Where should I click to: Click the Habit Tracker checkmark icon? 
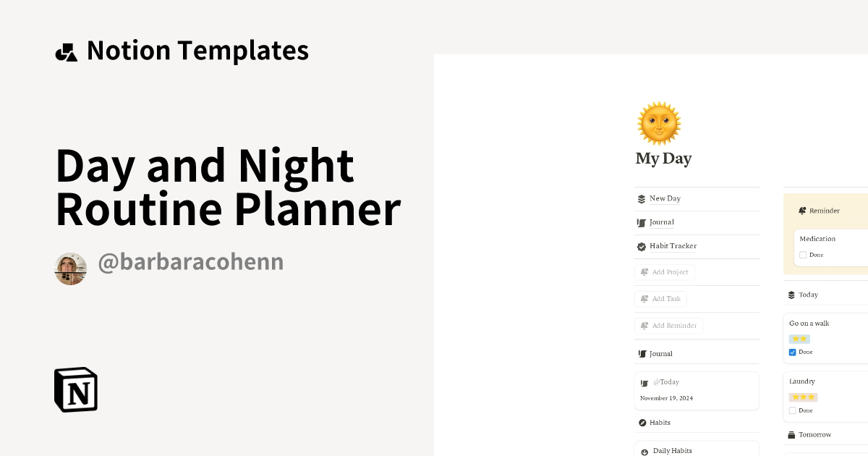[642, 246]
